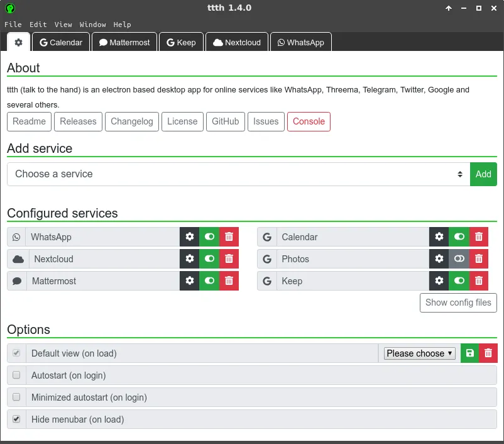Click Google icon beside Keep service

(x=267, y=281)
